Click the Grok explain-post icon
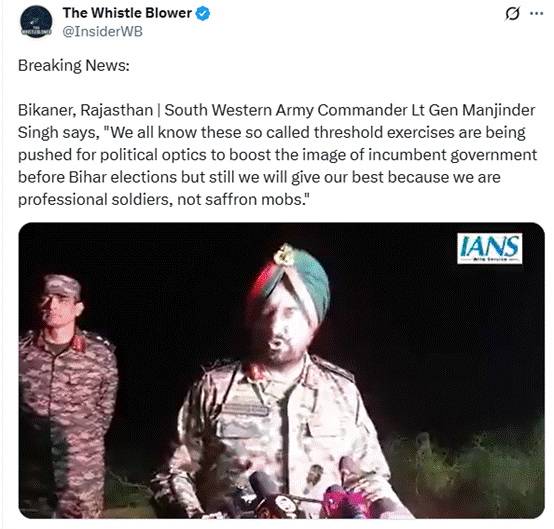The image size is (554, 529). click(512, 14)
